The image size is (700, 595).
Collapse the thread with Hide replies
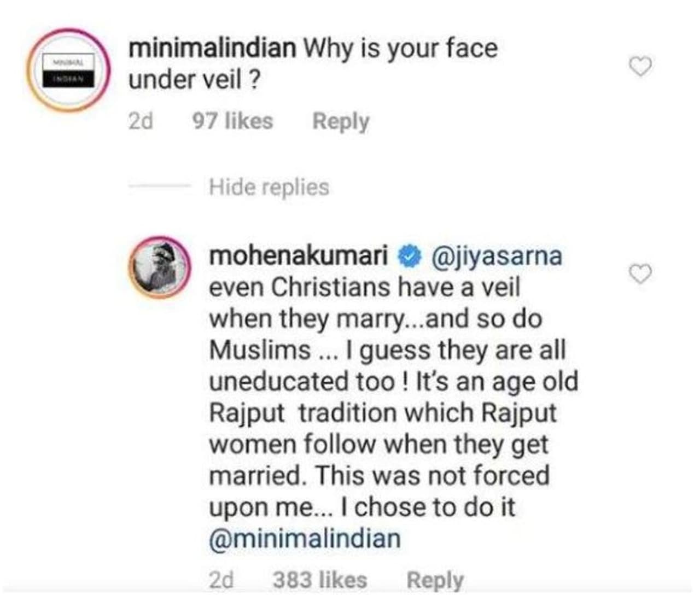pos(269,188)
